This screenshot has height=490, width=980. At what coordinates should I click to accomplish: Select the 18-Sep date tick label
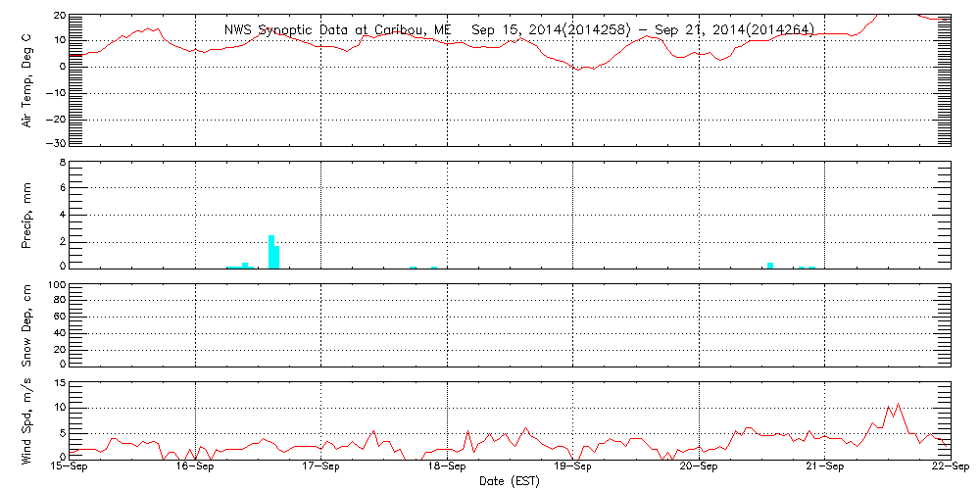[x=447, y=467]
